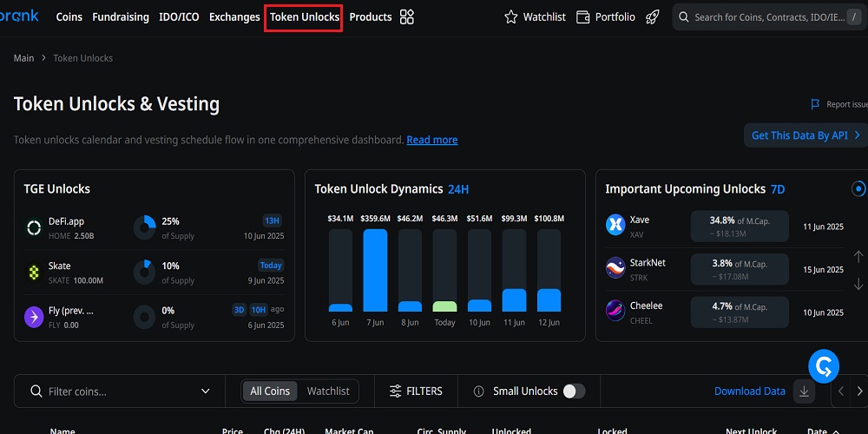The width and height of the screenshot is (868, 434).
Task: Open the FILTERS panel
Action: tap(416, 391)
